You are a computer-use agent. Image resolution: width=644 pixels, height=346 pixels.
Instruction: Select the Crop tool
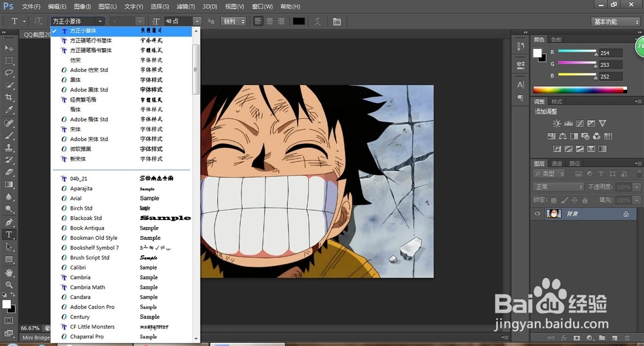click(8, 98)
